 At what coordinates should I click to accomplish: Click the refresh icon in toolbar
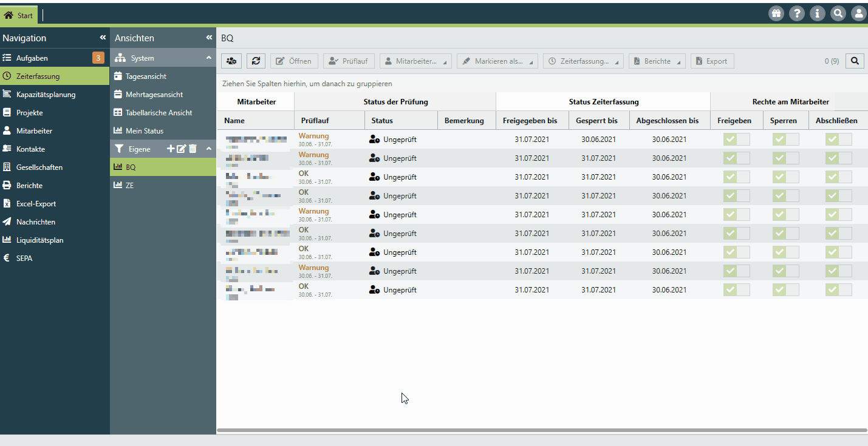click(256, 61)
